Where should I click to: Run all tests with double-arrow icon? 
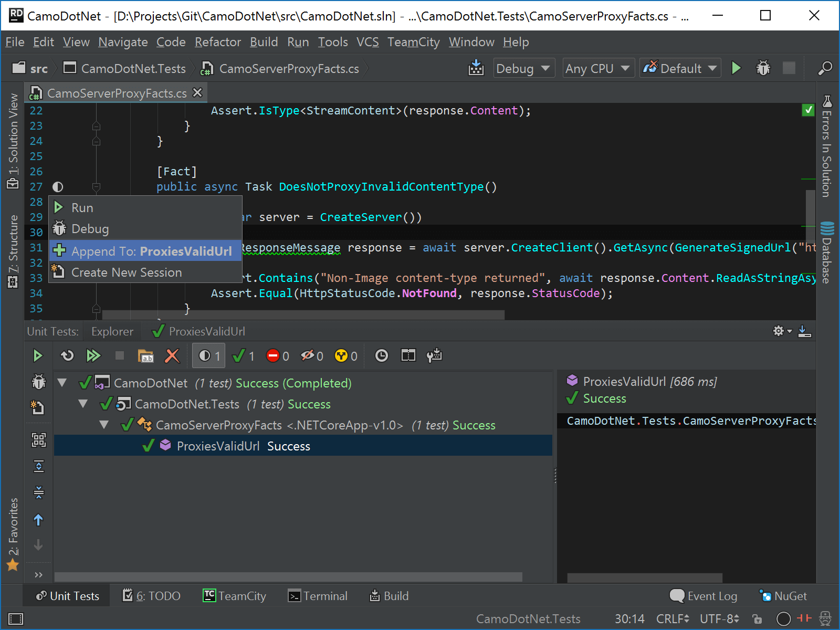[x=93, y=356]
